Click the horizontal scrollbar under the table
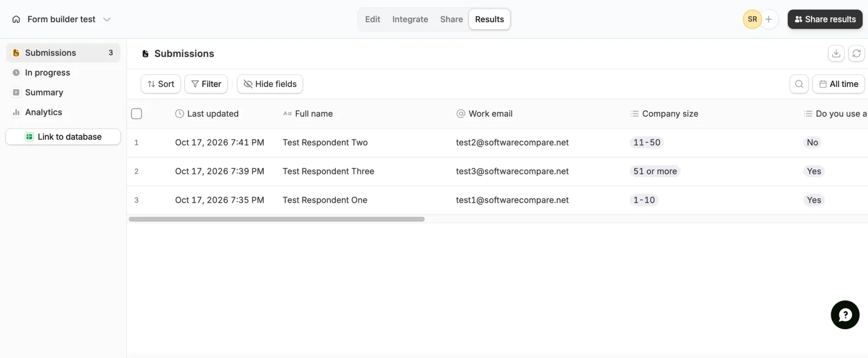 click(277, 219)
